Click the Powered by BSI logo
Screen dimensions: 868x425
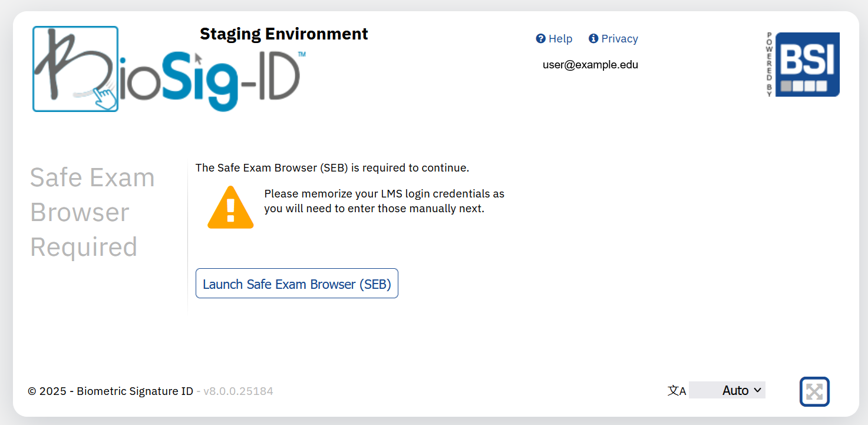(x=803, y=65)
